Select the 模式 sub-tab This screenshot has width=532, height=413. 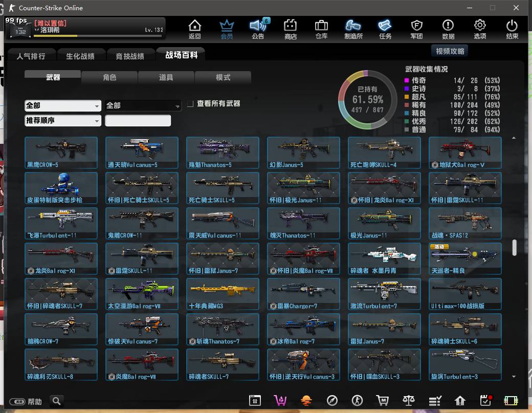click(x=223, y=77)
